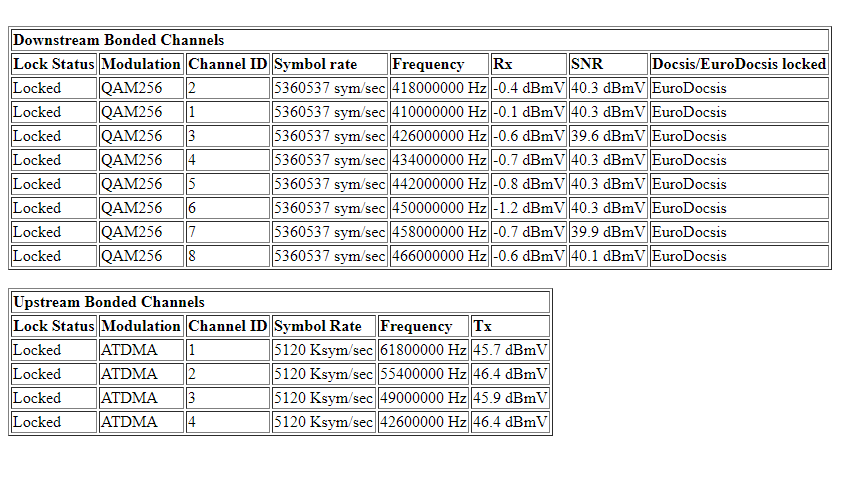Select the downstream Docsis/EuroDocsis locked header

point(739,64)
